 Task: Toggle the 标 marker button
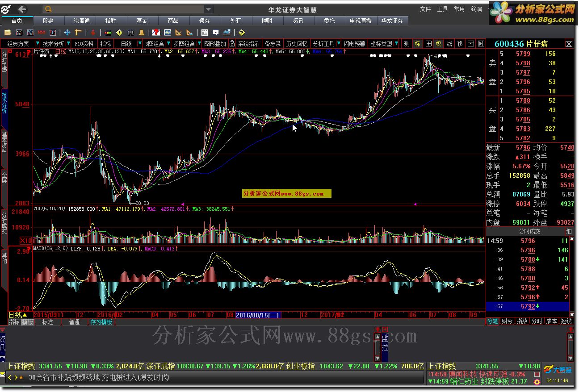coord(417,44)
